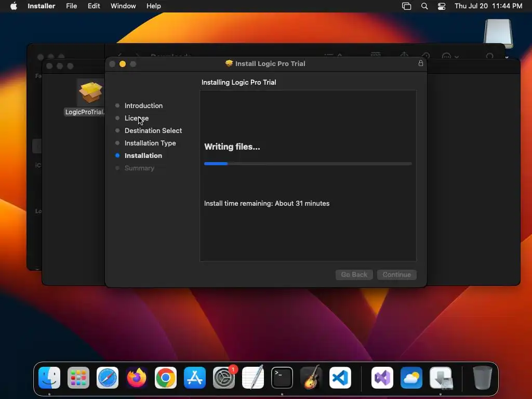Open the cloud weather app in dock

tap(411, 378)
